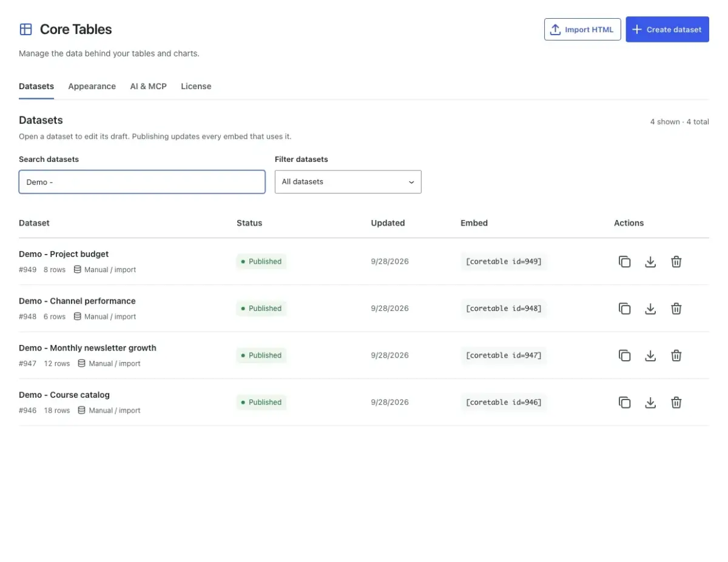Click Published status of Channel performance
Viewport: 728px width, 562px height.
(x=261, y=308)
